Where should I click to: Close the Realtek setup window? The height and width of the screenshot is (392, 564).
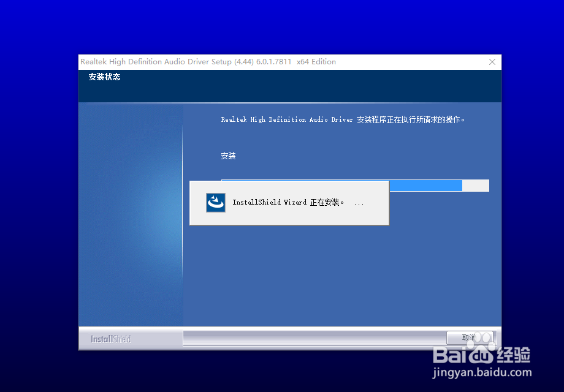pos(492,61)
